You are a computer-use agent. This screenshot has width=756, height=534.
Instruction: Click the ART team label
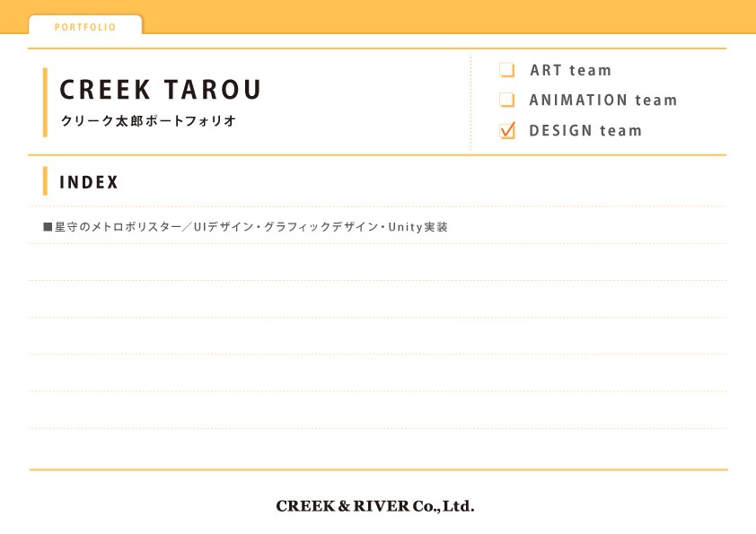pos(571,70)
